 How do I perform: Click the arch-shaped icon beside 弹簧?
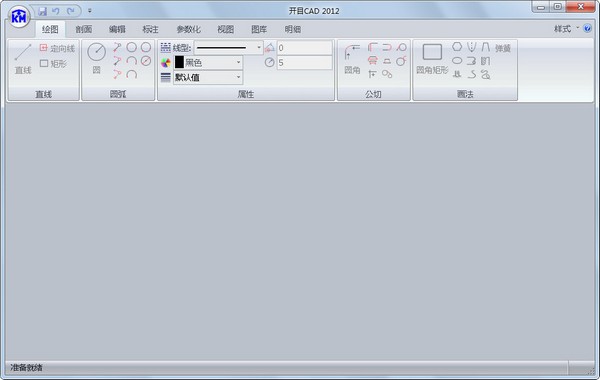[486, 47]
